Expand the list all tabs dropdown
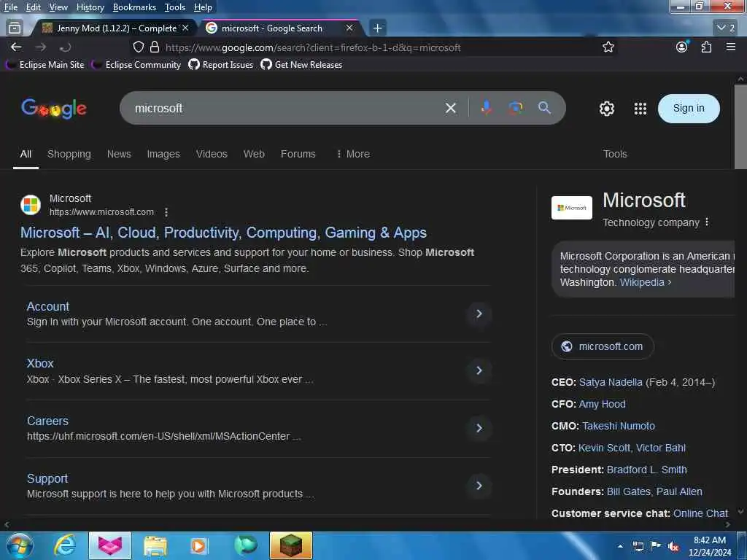This screenshot has width=747, height=560. (727, 28)
